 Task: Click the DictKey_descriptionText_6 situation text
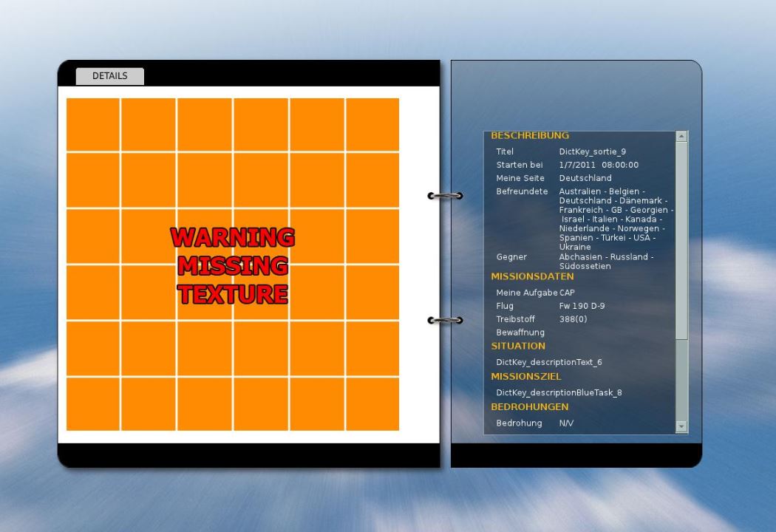[x=549, y=362]
